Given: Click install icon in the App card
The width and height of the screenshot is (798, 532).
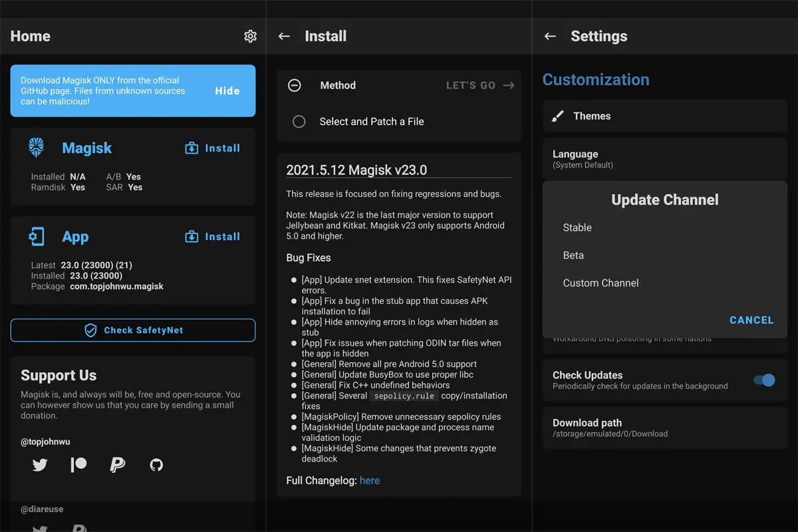Looking at the screenshot, I should [x=192, y=237].
